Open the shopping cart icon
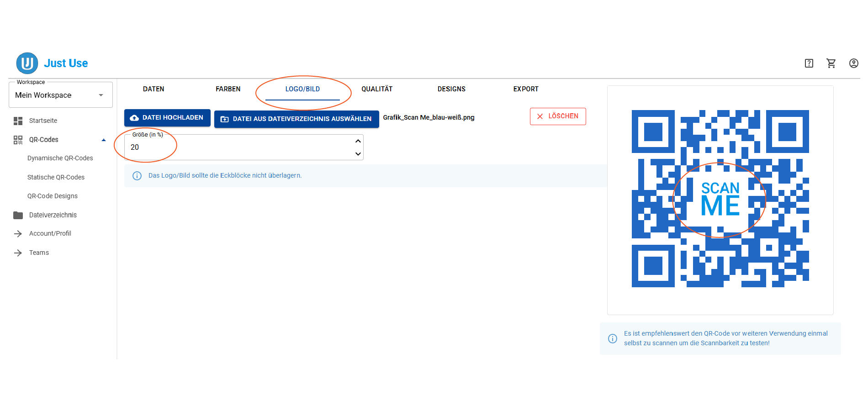Viewport: 868px width, 411px height. click(831, 63)
